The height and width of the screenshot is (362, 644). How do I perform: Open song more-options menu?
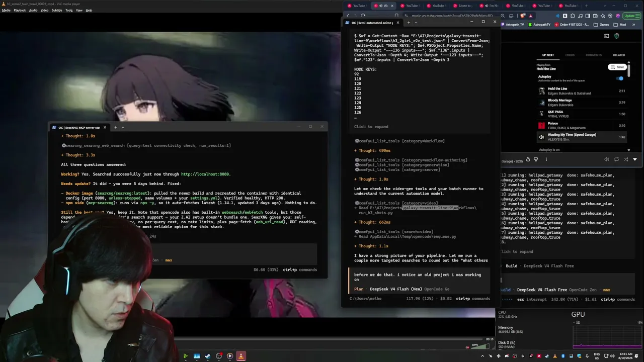(546, 159)
